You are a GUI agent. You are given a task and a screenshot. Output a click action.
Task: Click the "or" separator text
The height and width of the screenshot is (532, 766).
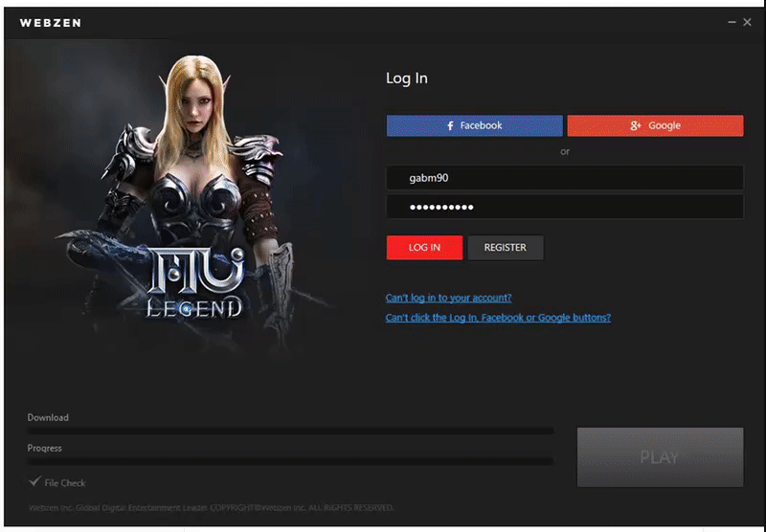pyautogui.click(x=565, y=152)
